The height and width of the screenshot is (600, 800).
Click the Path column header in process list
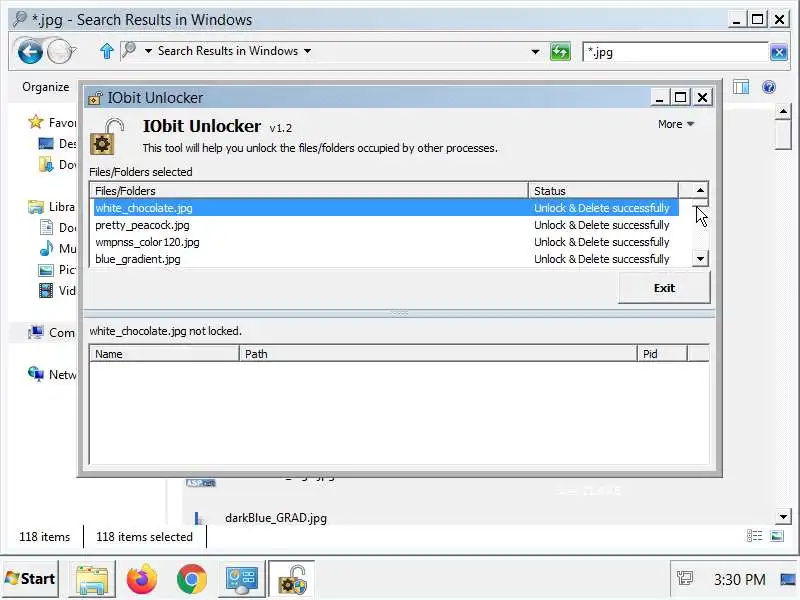click(438, 354)
